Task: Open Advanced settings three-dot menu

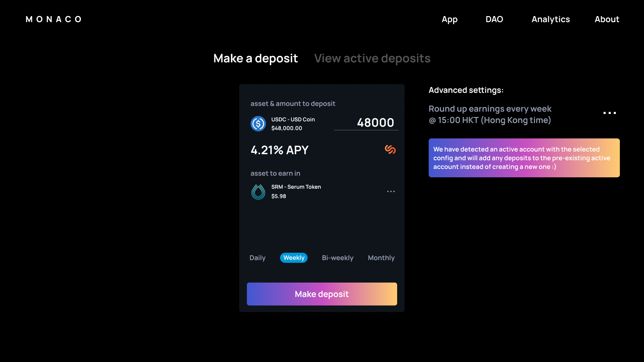Action: tap(609, 113)
